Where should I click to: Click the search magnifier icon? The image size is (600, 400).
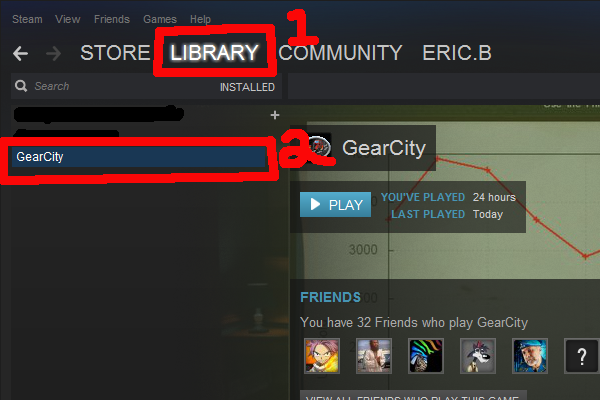pos(21,86)
